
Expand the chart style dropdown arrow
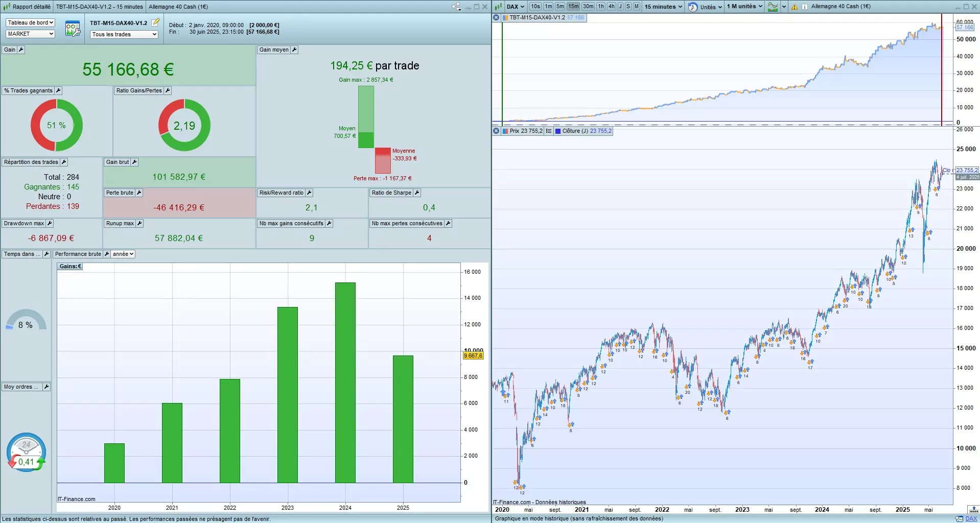(x=784, y=7)
